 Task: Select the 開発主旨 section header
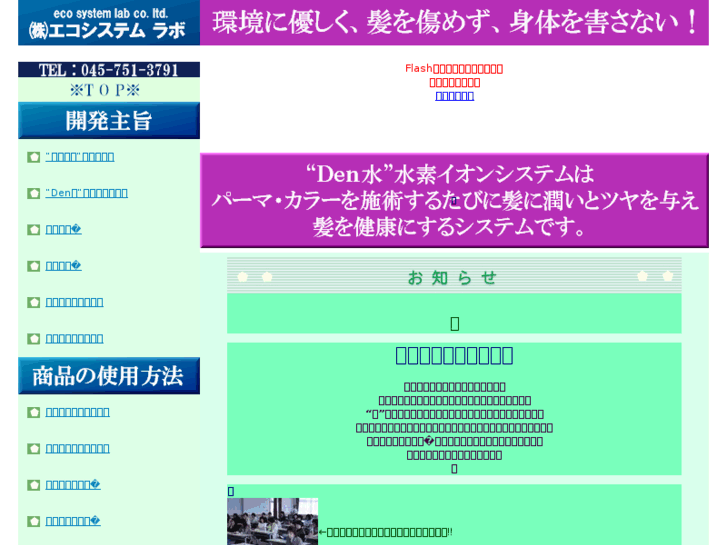click(109, 121)
